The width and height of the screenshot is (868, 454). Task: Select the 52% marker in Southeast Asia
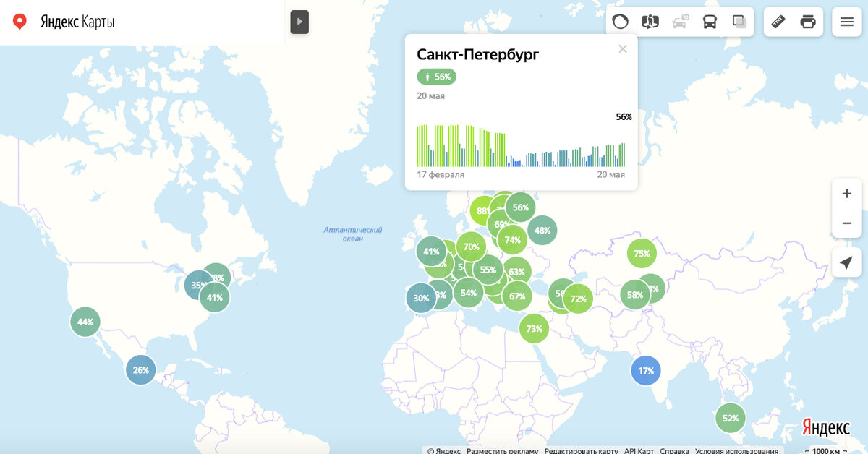click(x=730, y=418)
